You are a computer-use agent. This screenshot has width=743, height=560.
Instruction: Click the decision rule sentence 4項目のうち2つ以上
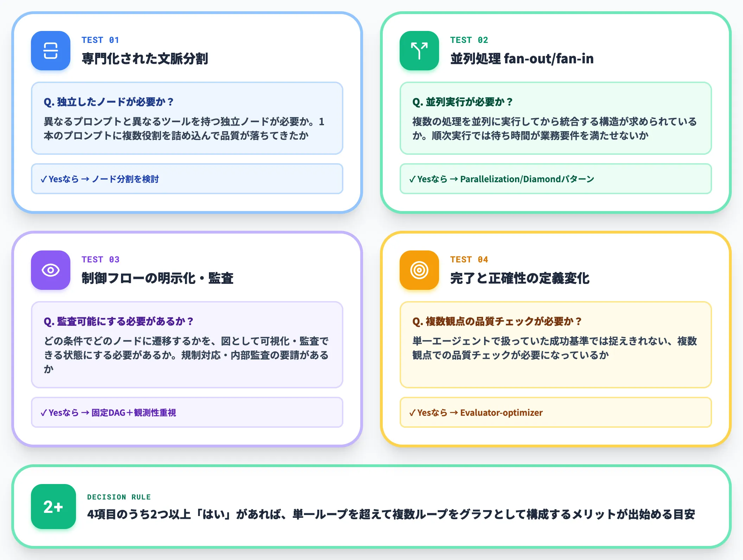391,514
